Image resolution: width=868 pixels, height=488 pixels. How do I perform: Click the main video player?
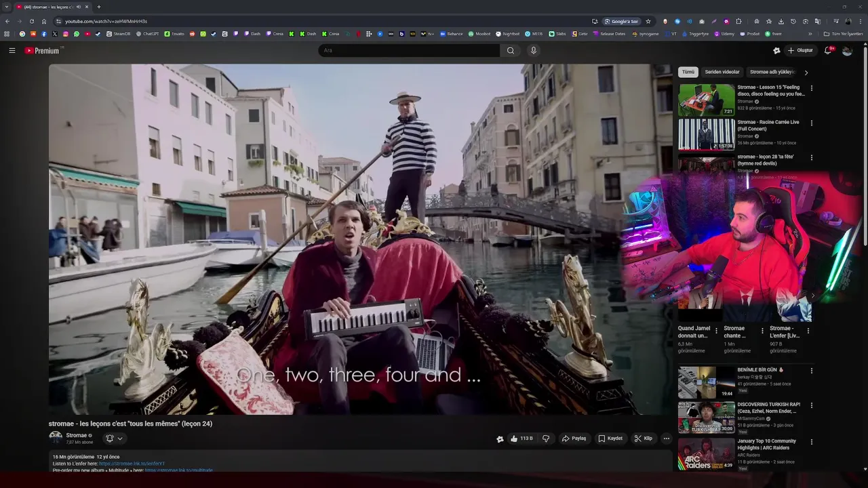point(360,239)
